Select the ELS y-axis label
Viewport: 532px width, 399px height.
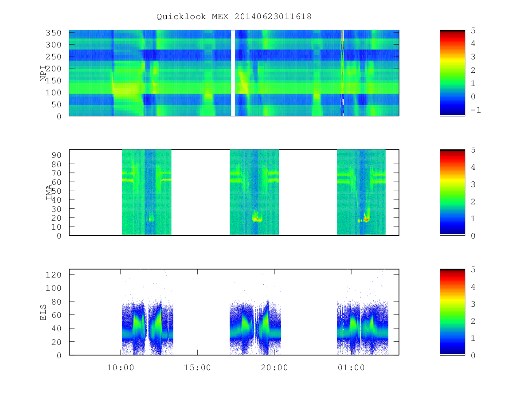coord(43,312)
